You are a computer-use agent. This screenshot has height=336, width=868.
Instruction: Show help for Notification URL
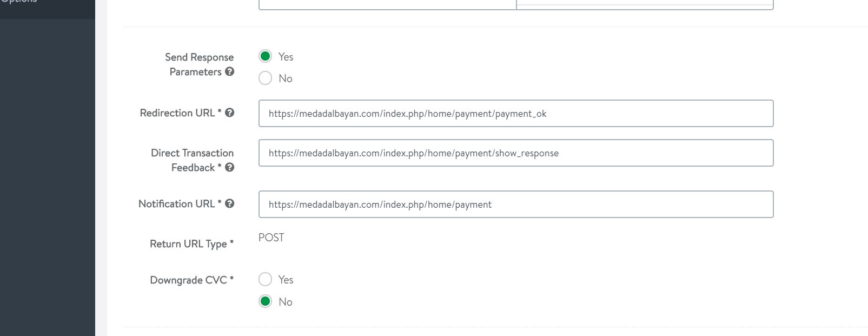230,203
